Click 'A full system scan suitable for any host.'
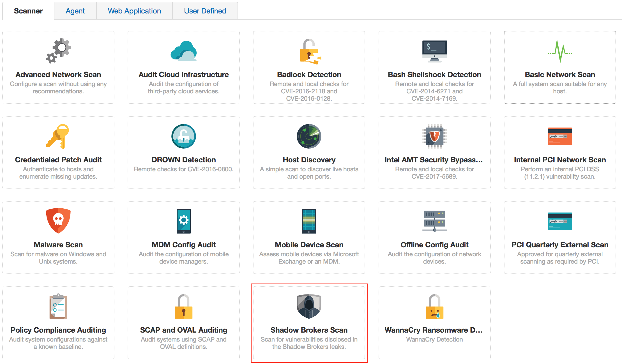Screen dimensions: 622x364 click(560, 87)
